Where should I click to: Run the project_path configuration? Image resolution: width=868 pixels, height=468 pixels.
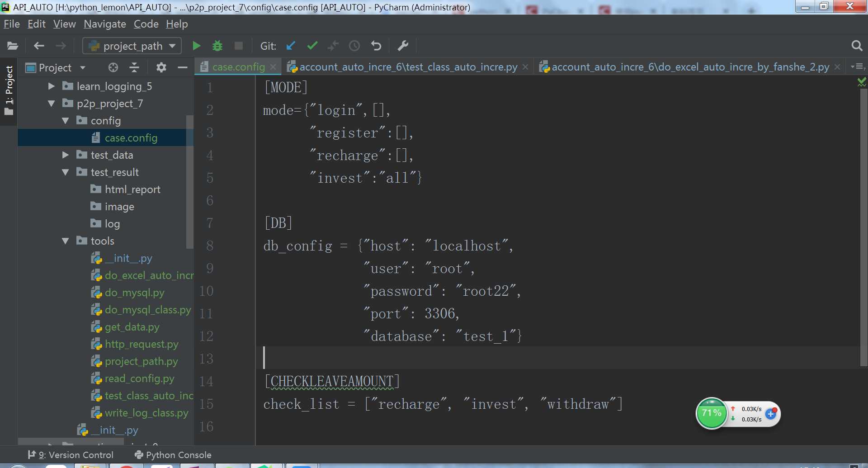pyautogui.click(x=196, y=46)
